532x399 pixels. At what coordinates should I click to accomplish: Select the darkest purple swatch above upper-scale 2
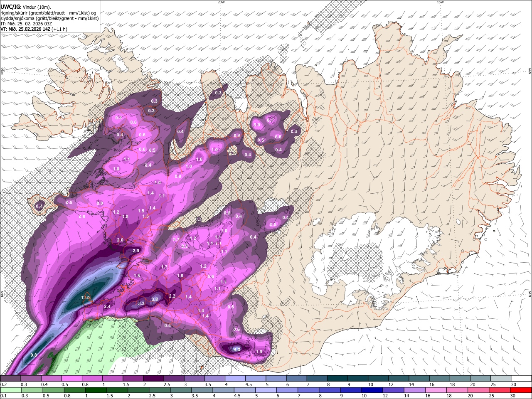[x=153, y=378]
